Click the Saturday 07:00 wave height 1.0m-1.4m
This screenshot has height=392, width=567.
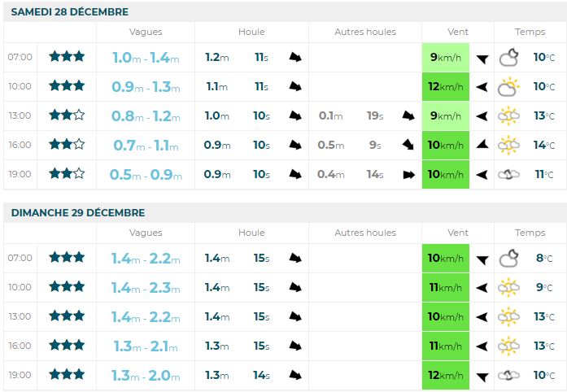146,57
